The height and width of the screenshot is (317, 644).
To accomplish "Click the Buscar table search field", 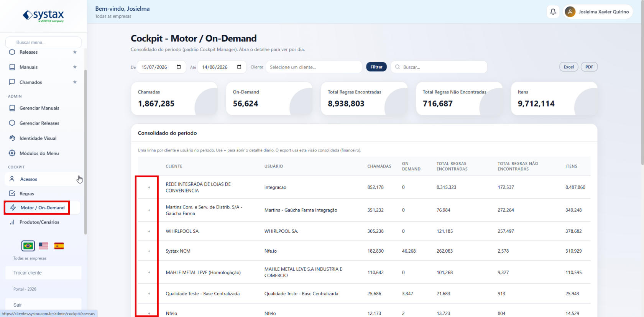I will point(439,67).
